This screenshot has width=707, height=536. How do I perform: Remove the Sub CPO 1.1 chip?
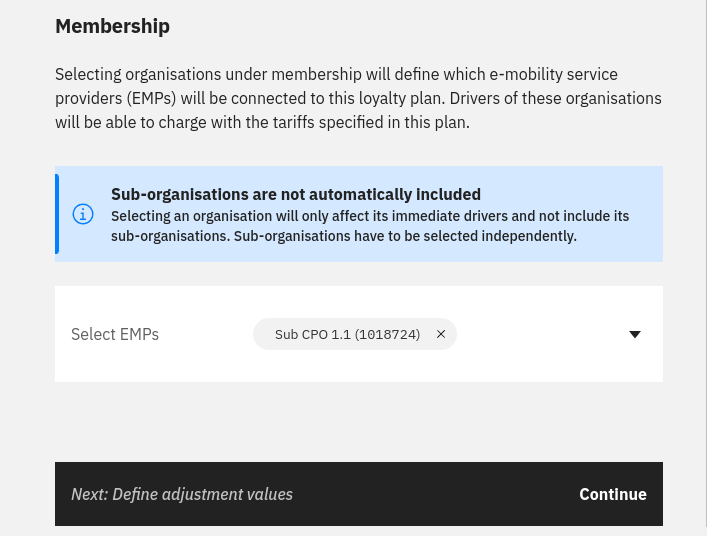pyautogui.click(x=441, y=334)
